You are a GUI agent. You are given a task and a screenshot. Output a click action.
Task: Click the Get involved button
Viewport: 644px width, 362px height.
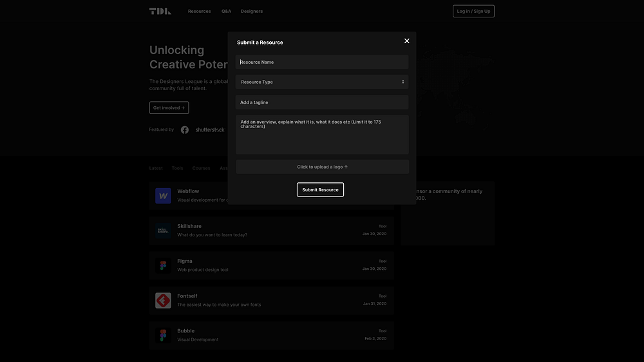(169, 108)
